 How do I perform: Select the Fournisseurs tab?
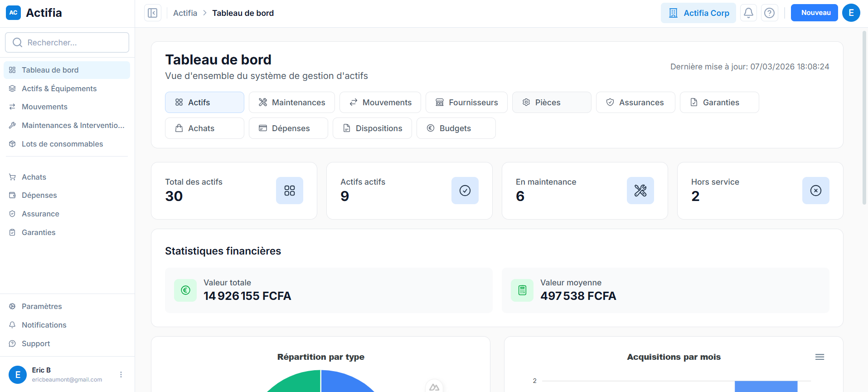466,102
